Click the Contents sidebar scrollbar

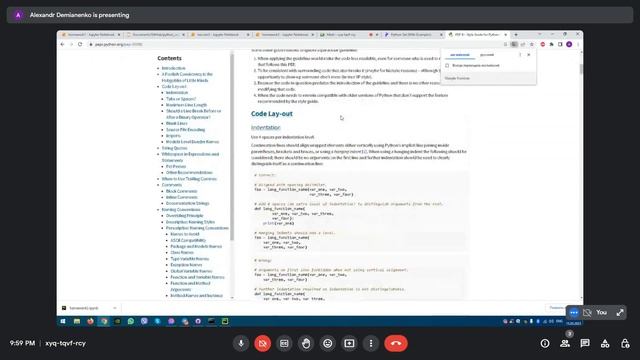click(232, 147)
